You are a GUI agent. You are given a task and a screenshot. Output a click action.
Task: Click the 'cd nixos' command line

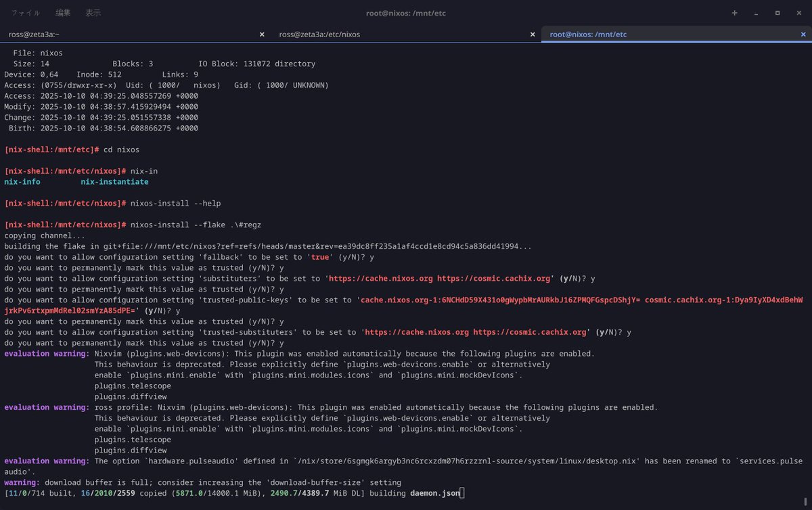point(72,149)
